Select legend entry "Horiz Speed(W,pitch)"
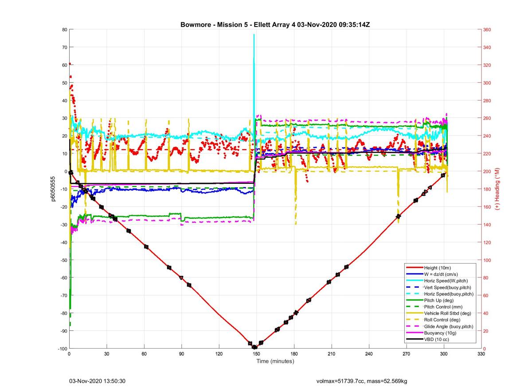Viewport: 532px width, 392px height. (x=446, y=281)
